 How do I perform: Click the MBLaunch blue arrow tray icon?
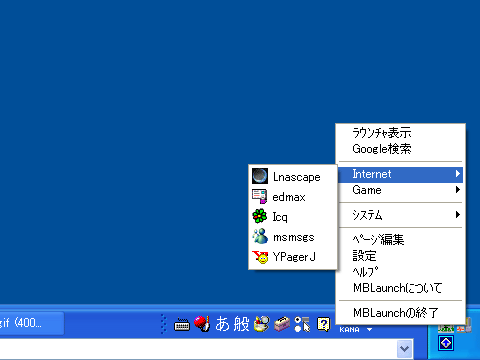coord(446,343)
